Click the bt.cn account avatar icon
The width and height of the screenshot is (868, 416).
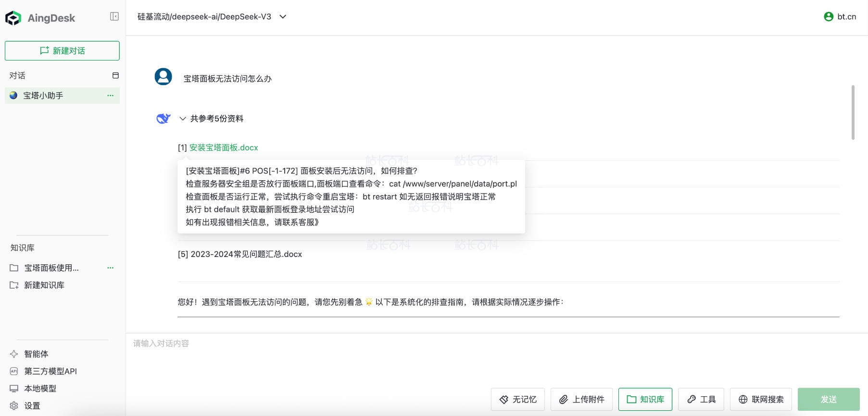pos(829,17)
